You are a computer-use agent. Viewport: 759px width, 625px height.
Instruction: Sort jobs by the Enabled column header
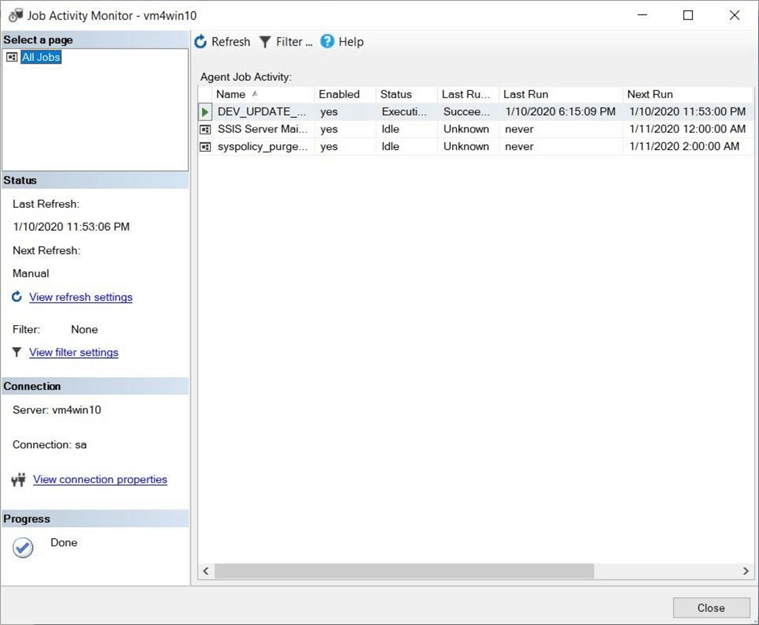point(339,94)
